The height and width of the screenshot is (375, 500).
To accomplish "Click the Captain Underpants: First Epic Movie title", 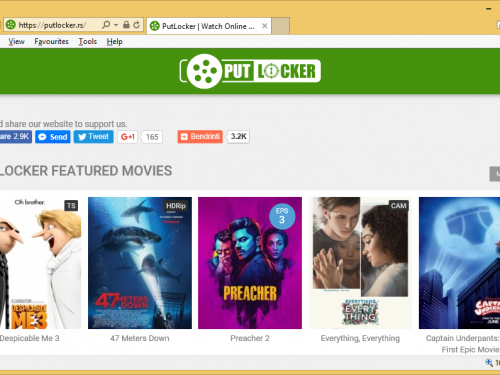I will [463, 344].
